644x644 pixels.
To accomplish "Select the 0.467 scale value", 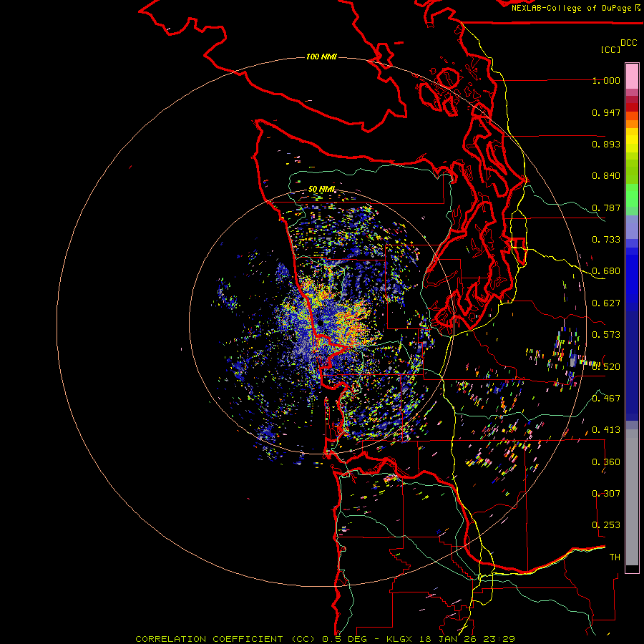I will (x=606, y=399).
